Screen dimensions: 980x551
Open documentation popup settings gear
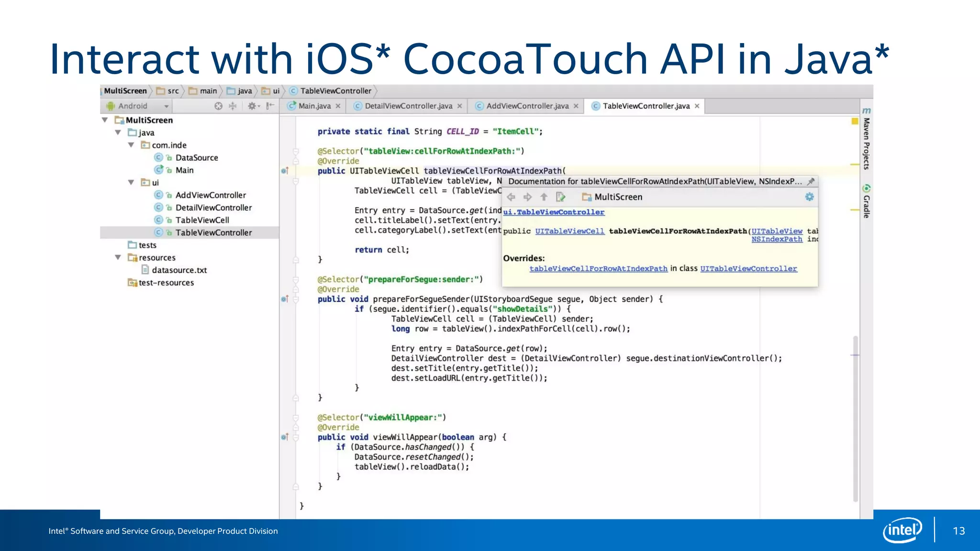809,197
